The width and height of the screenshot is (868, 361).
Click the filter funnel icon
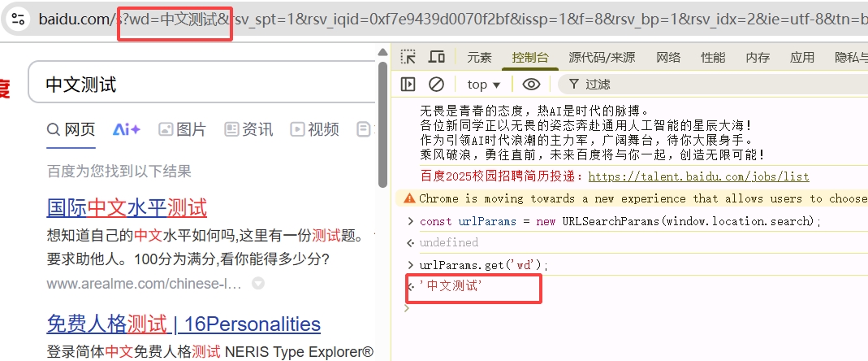(x=574, y=85)
